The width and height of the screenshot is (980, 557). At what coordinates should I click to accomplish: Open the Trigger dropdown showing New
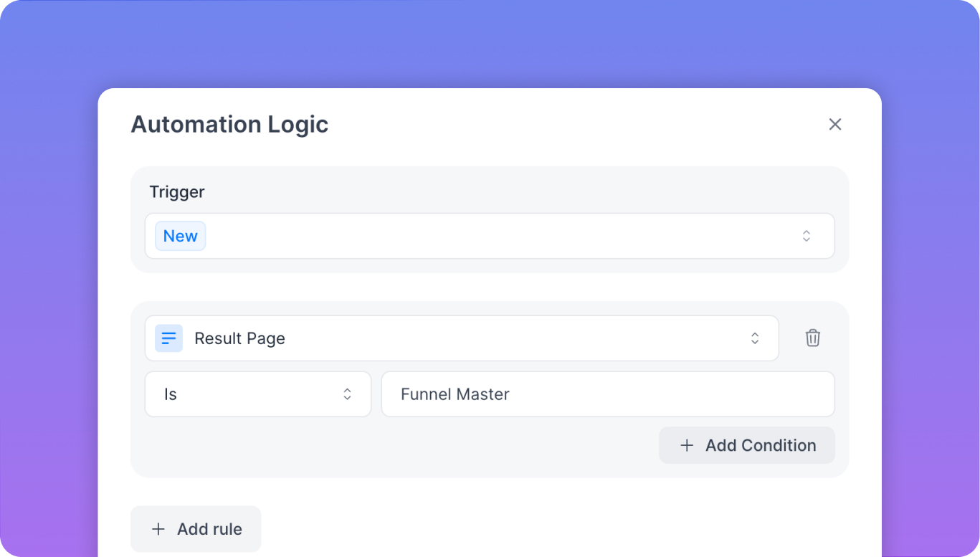(x=490, y=236)
